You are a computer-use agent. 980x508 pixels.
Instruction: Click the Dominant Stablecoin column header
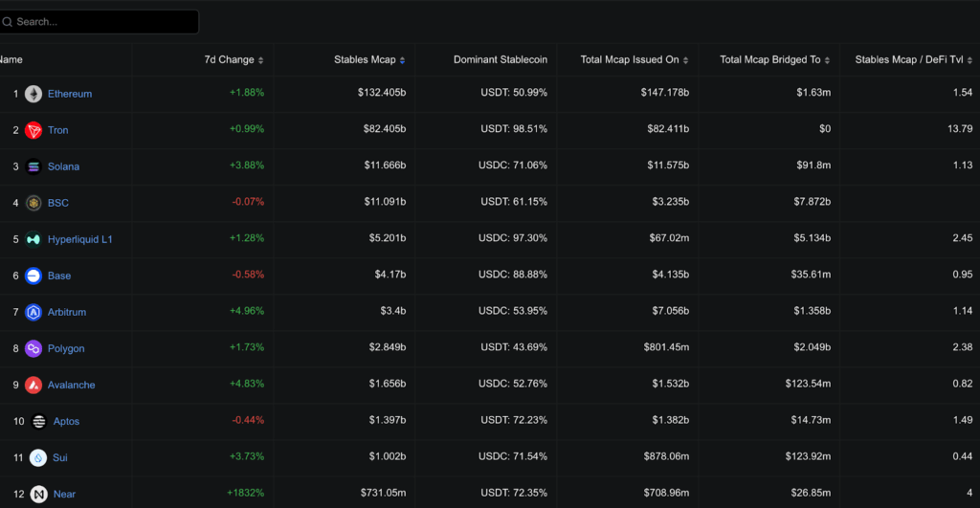click(500, 59)
